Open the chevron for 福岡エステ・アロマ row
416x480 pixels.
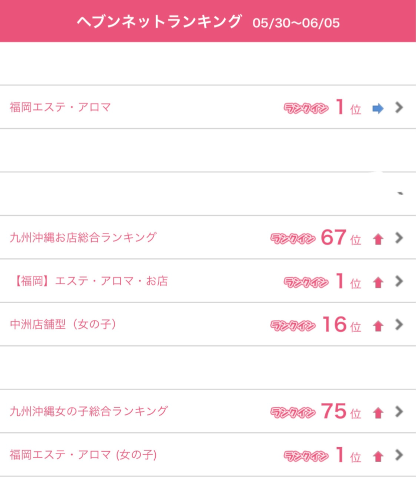[x=399, y=107]
